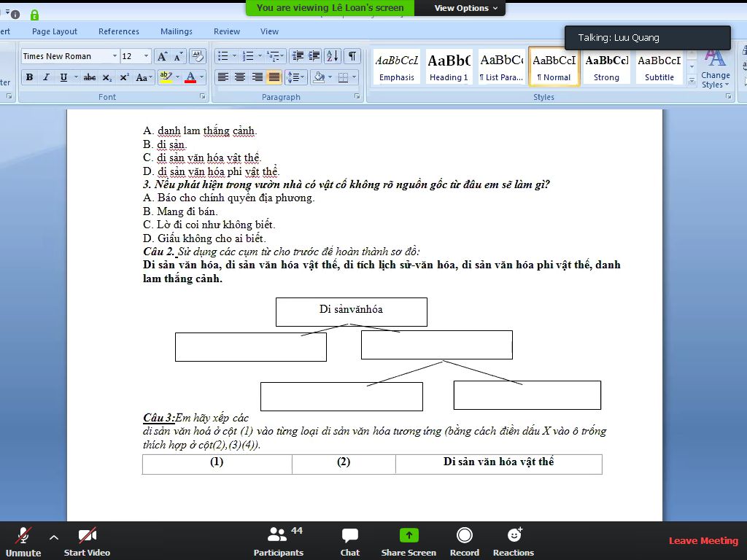This screenshot has height=560, width=747.
Task: Toggle Underline formatting button
Action: [x=63, y=77]
